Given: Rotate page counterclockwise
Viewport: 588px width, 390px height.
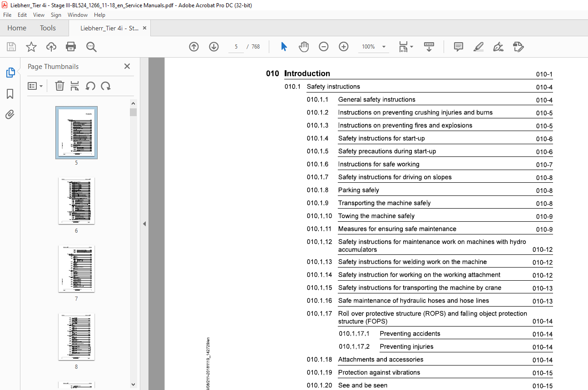Looking at the screenshot, I should click(x=90, y=86).
